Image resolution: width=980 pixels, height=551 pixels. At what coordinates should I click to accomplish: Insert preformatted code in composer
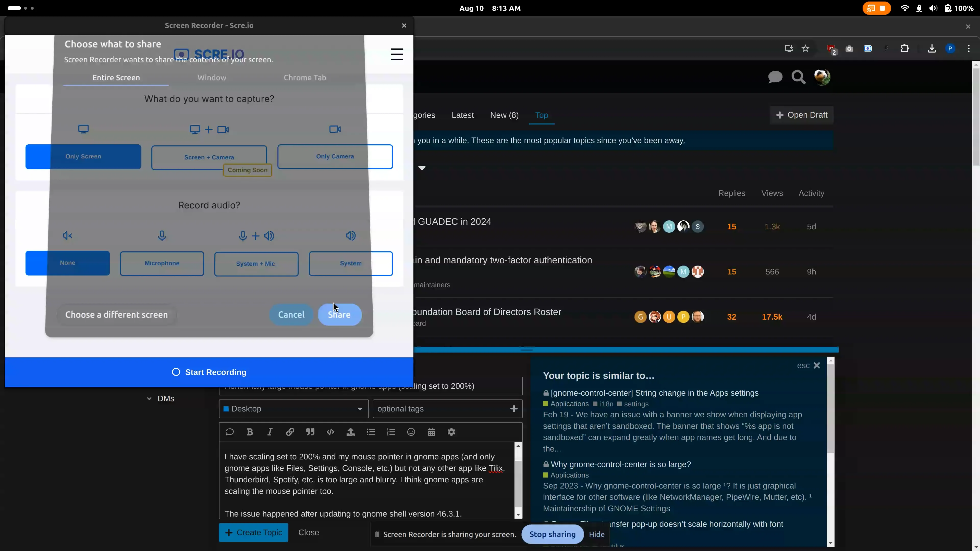tap(330, 432)
